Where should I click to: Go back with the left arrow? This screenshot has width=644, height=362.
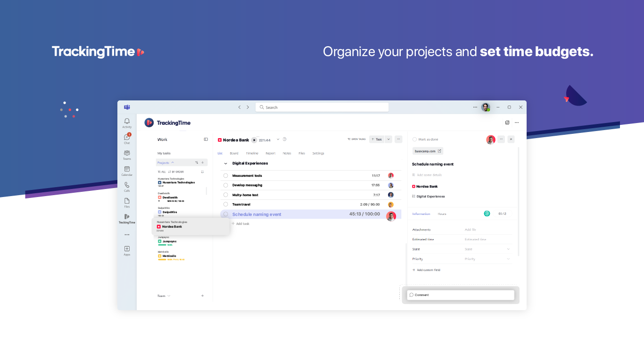(x=239, y=107)
